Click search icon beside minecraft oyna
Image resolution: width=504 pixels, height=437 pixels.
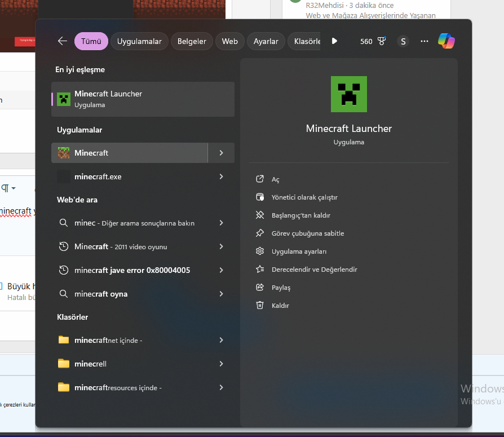click(64, 294)
